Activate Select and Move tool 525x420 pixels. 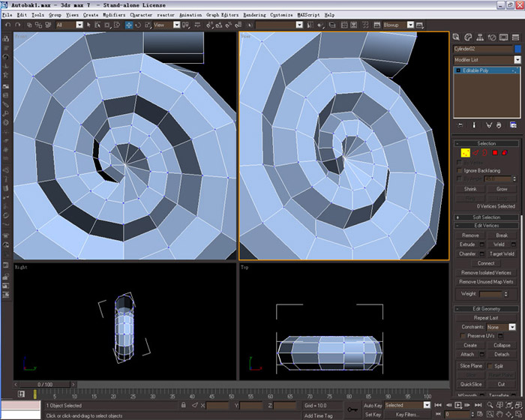[128, 25]
